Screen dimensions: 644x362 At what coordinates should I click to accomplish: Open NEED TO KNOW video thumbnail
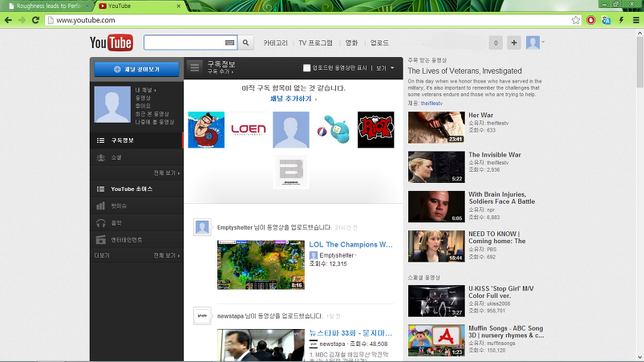(x=436, y=246)
